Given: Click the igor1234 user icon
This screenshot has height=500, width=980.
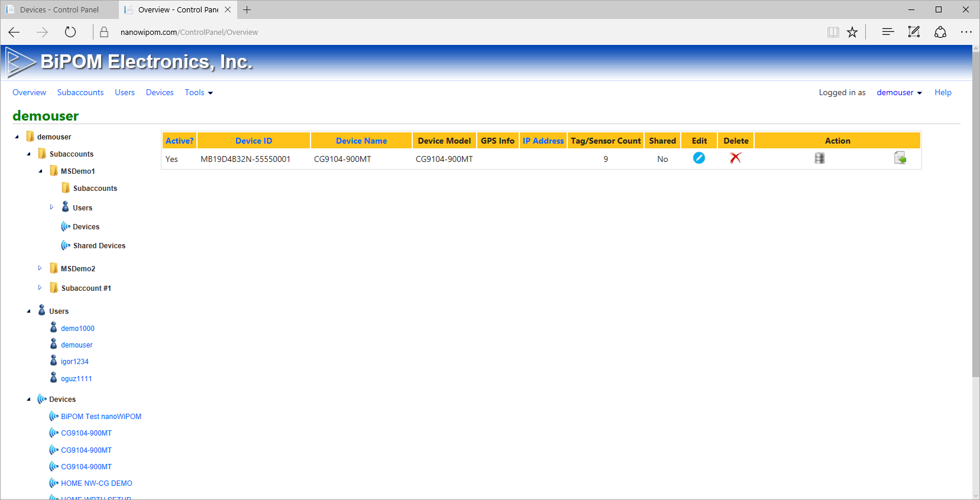Looking at the screenshot, I should (x=54, y=361).
